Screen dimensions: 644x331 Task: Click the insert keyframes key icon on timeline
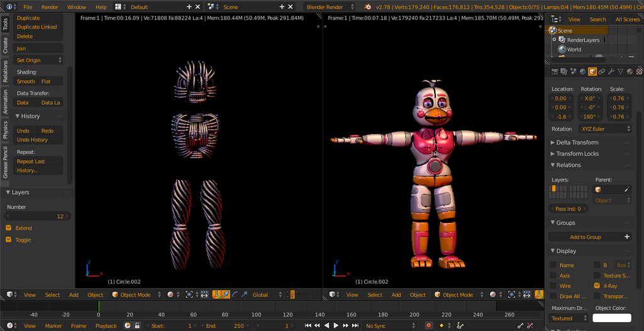(x=520, y=326)
